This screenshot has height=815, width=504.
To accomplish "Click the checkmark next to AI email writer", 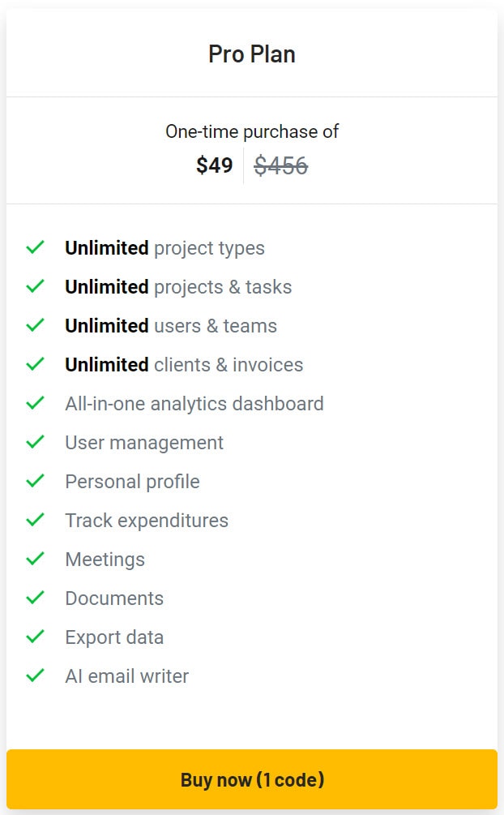I will pos(36,676).
